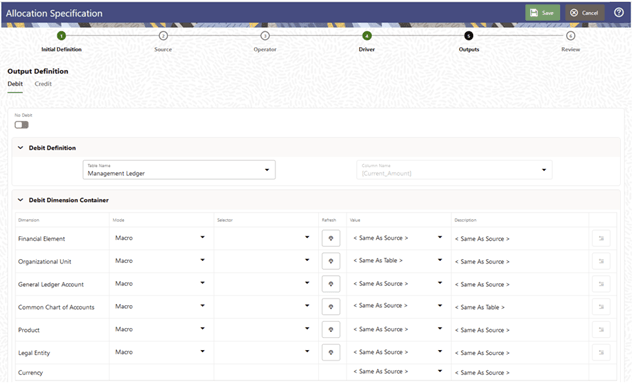The height and width of the screenshot is (384, 633).
Task: Go to step 4 Driver circle
Action: point(367,36)
